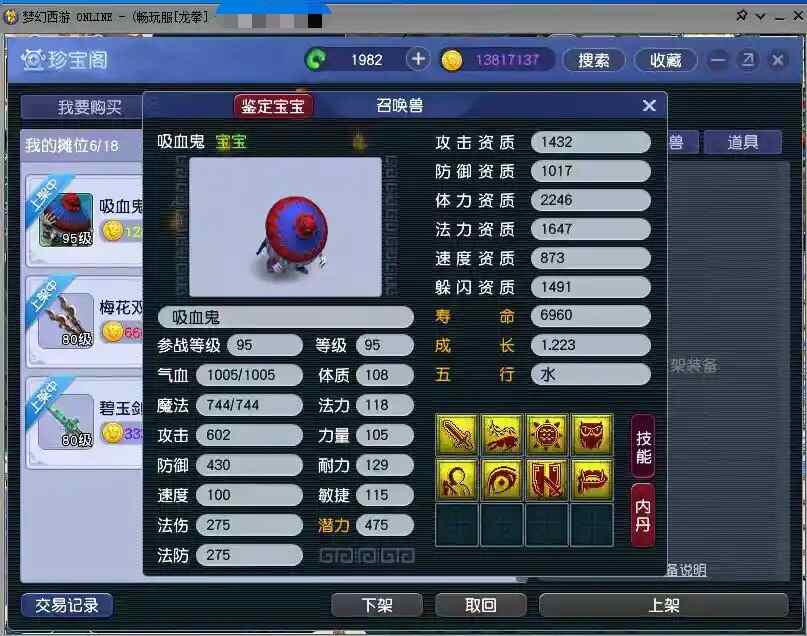Click the 魔法 value 744/744
Image resolution: width=807 pixels, height=636 pixels.
[250, 405]
